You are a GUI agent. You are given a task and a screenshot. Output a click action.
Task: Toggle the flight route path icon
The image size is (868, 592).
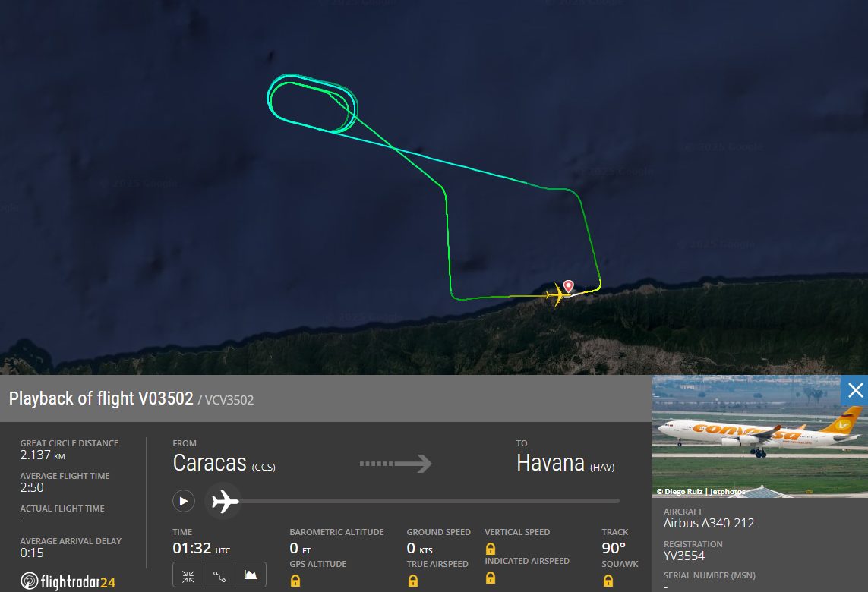(x=219, y=575)
